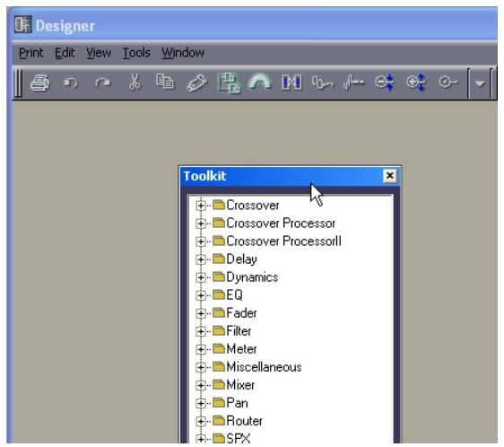
Task: Open the View menu
Action: point(99,53)
